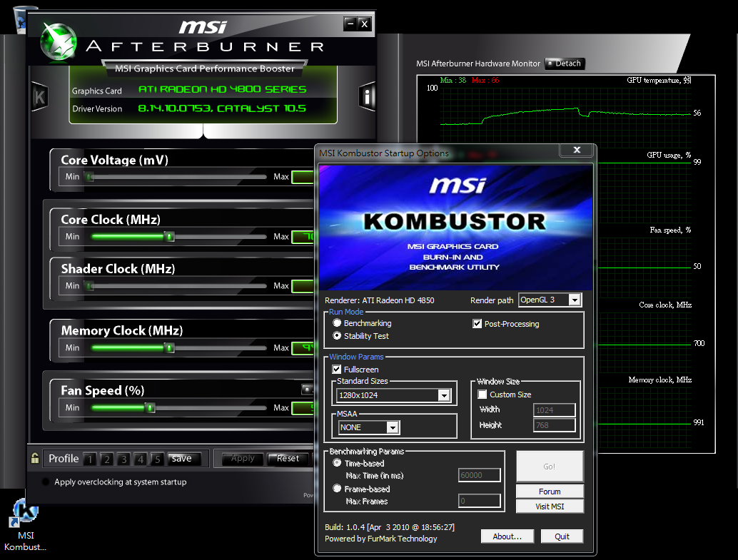Click the Core Voltage slider handle
The image size is (738, 560).
pos(89,177)
